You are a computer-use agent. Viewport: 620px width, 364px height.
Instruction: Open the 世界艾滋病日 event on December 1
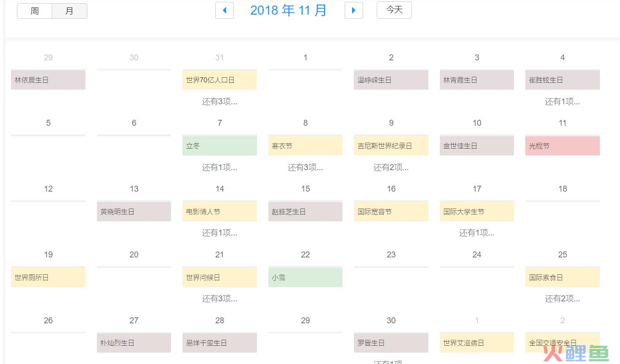[x=476, y=343]
